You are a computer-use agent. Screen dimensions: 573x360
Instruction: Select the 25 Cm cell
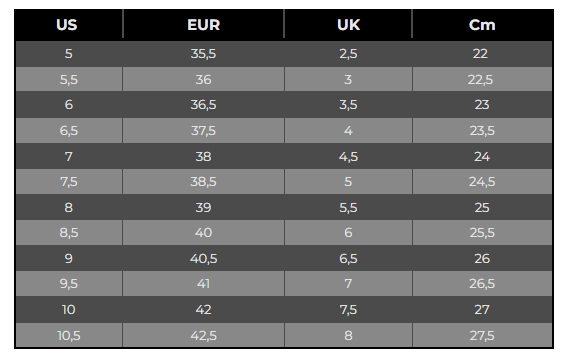point(482,207)
